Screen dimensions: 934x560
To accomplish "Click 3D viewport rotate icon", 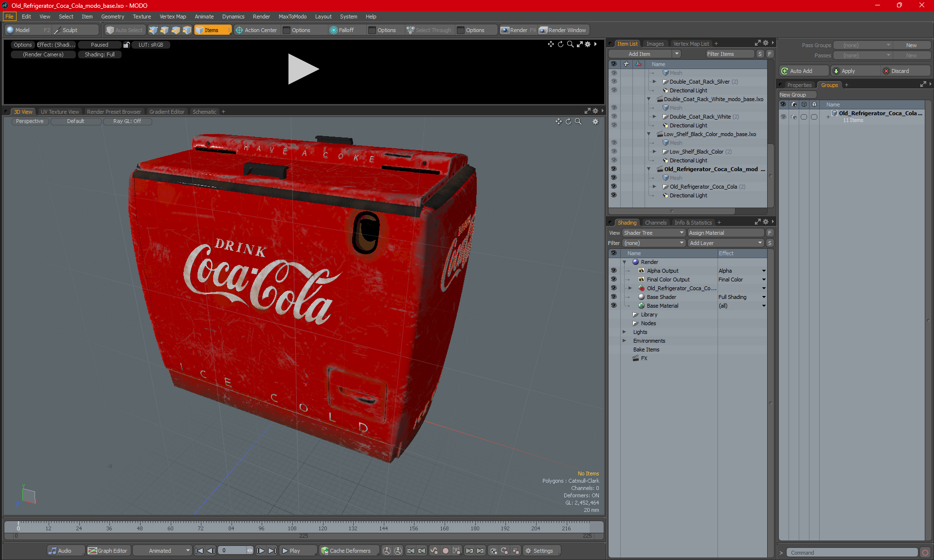I will tap(568, 122).
